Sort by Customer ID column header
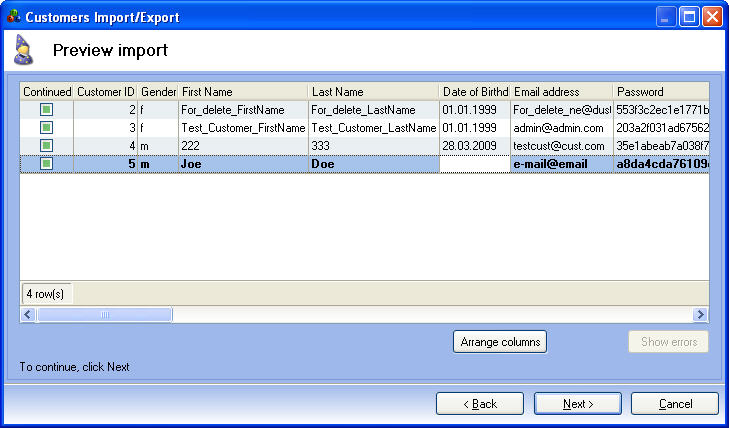This screenshot has width=729, height=428. 105,92
